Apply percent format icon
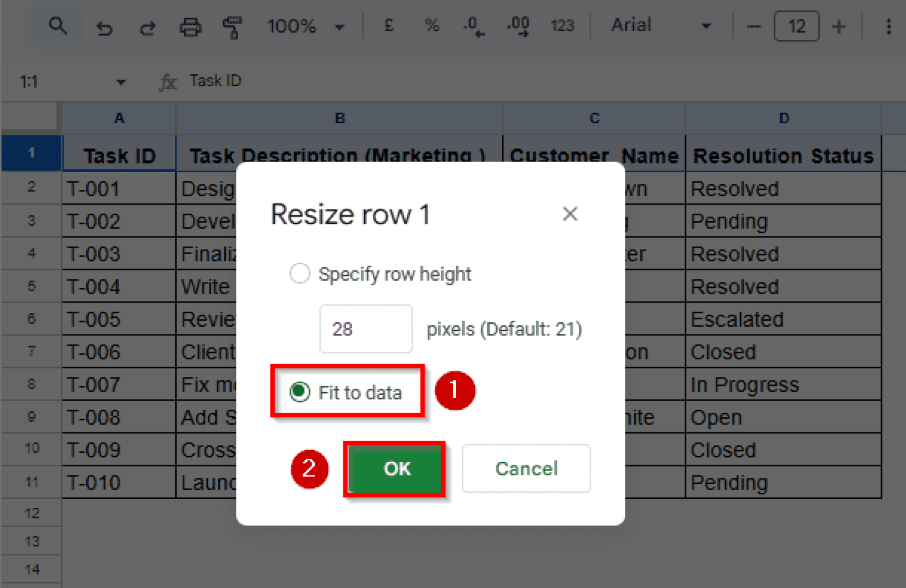 click(x=432, y=26)
